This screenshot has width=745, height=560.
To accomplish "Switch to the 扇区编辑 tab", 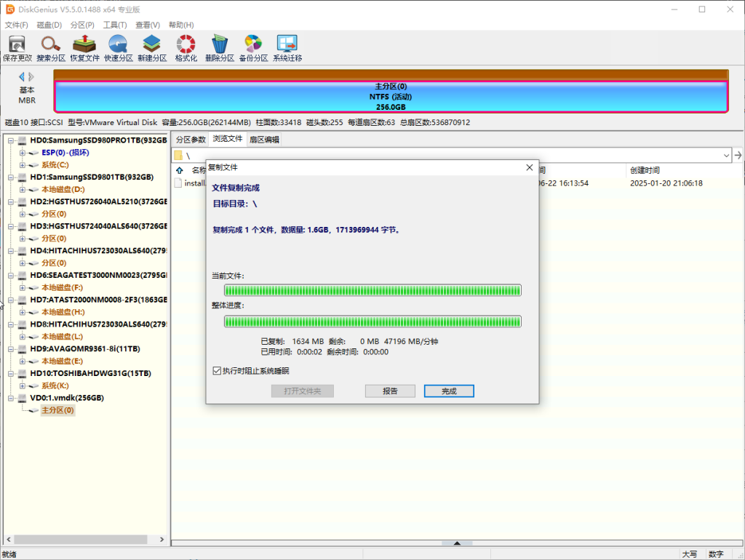I will pos(263,140).
